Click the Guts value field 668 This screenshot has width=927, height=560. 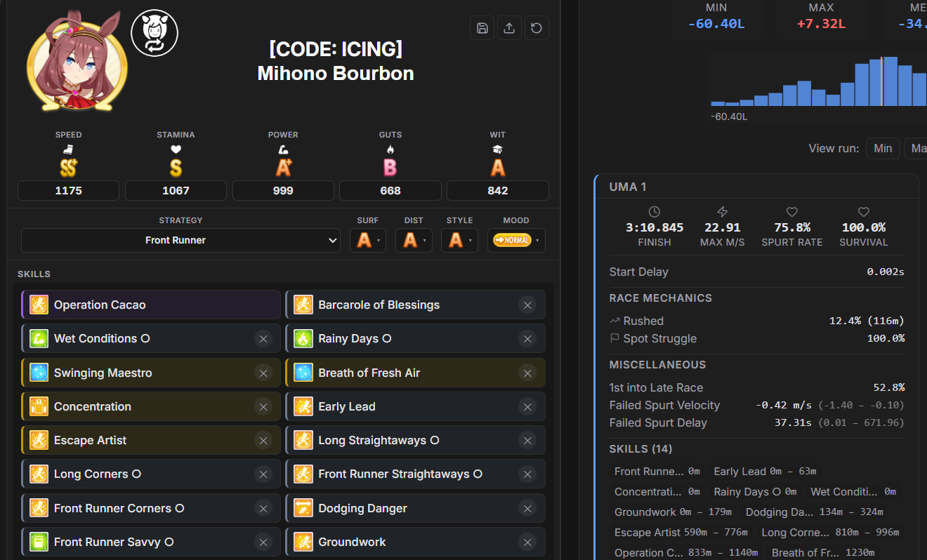point(390,191)
